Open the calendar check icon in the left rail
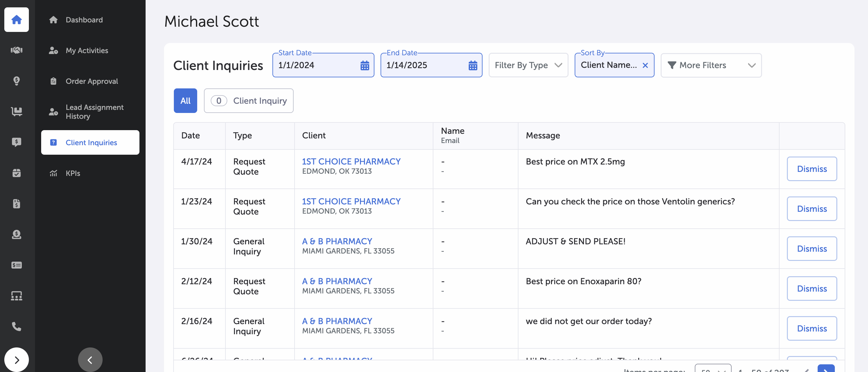The image size is (868, 372). 17,173
